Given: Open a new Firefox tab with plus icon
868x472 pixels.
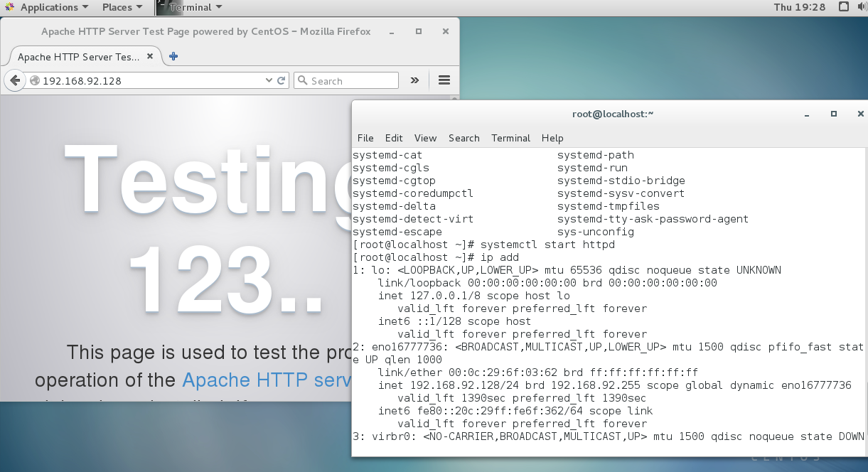Looking at the screenshot, I should [173, 57].
